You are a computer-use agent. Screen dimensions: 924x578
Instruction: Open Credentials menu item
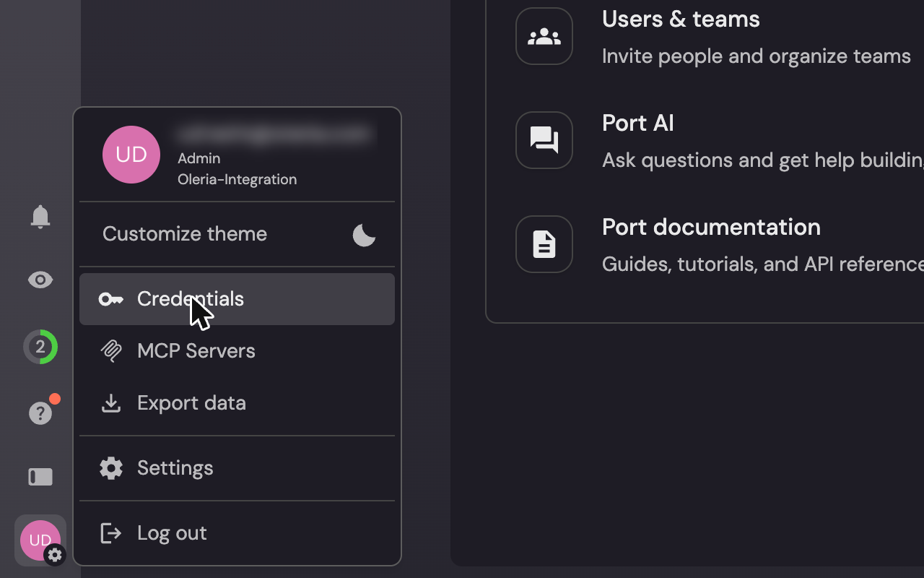pyautogui.click(x=237, y=299)
